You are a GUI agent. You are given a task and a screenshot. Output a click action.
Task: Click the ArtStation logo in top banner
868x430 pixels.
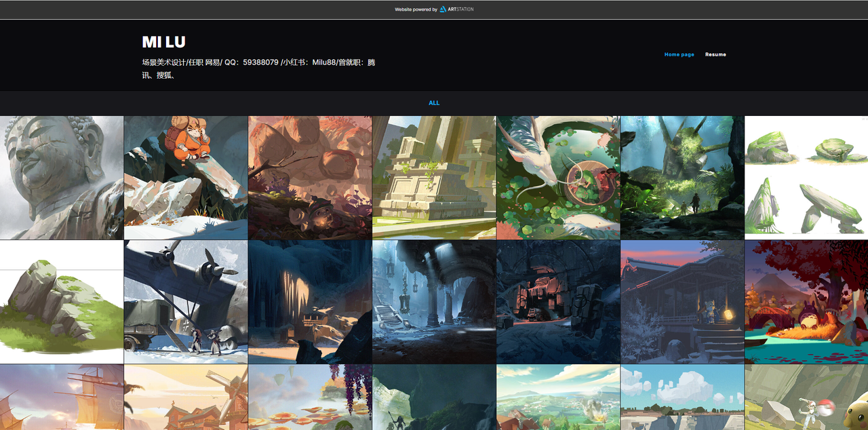point(456,9)
